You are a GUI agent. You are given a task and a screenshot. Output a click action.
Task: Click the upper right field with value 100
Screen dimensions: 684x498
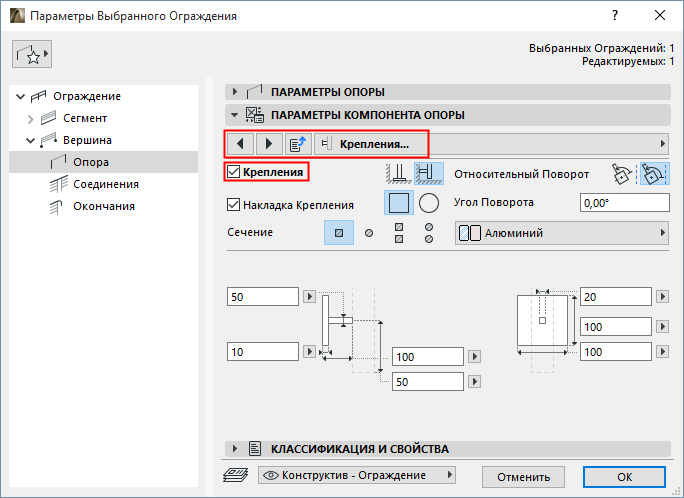616,327
